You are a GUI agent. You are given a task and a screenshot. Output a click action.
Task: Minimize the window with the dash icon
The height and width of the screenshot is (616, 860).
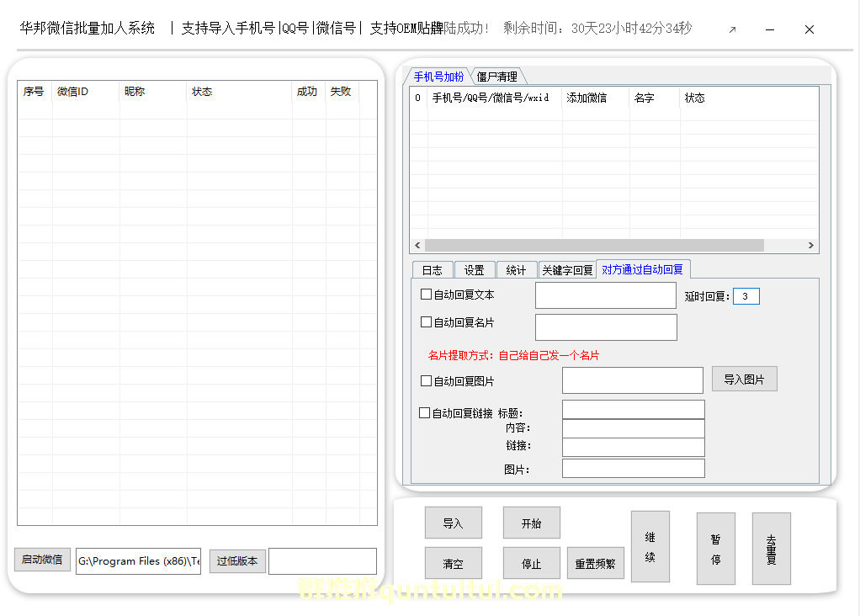click(770, 29)
